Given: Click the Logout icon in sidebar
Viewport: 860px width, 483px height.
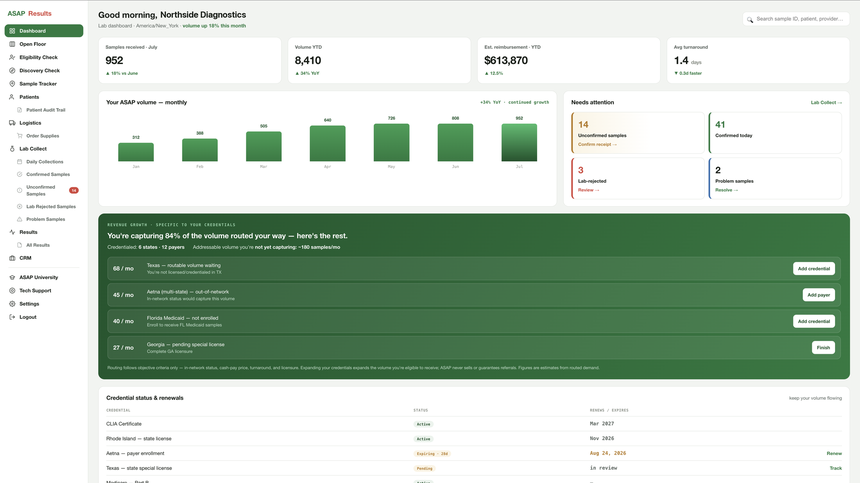Looking at the screenshot, I should click(x=12, y=317).
